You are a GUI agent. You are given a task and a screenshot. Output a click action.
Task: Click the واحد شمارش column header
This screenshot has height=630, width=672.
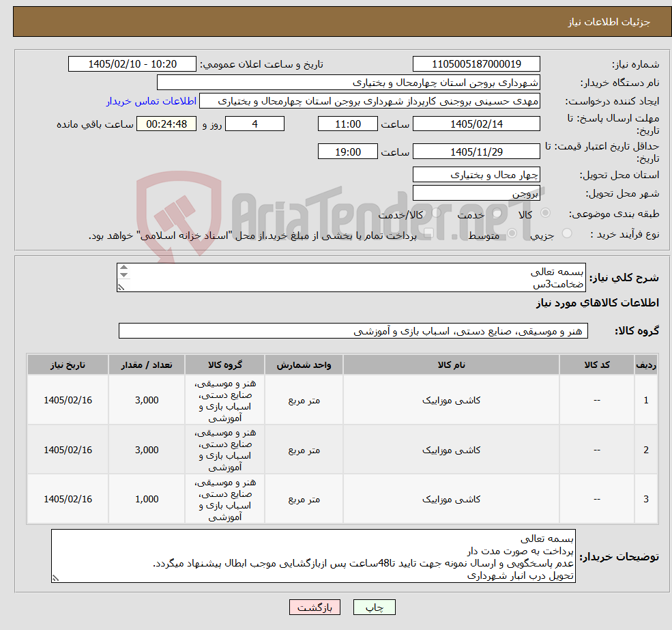(x=304, y=364)
